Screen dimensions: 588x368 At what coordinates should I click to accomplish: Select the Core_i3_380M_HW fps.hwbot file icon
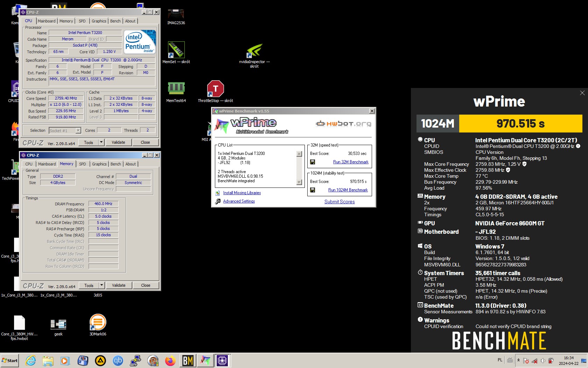(19, 328)
